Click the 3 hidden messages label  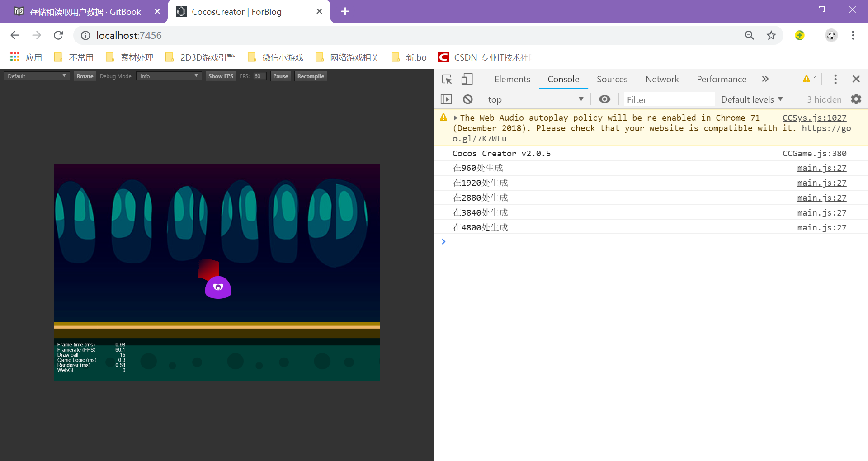[x=824, y=99]
